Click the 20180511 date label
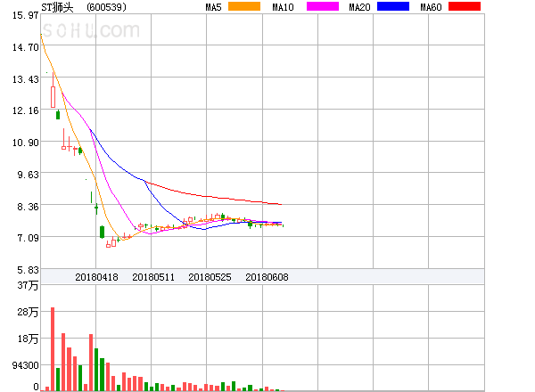The width and height of the screenshot is (535, 392). pyautogui.click(x=153, y=277)
